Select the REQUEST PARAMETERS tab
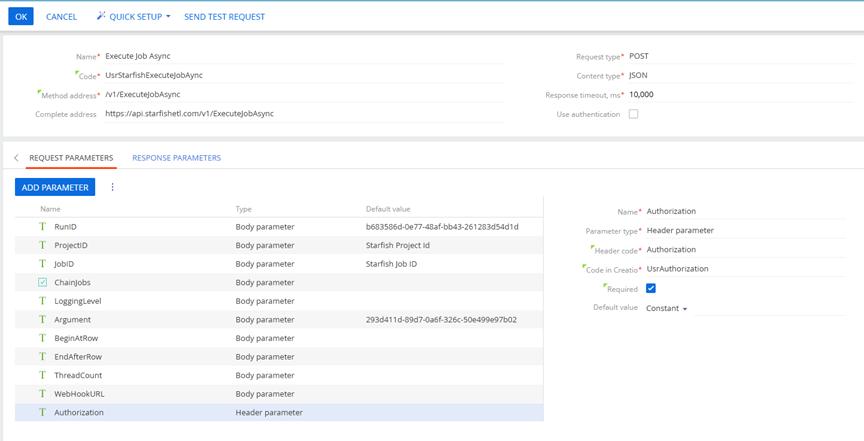 pyautogui.click(x=71, y=158)
